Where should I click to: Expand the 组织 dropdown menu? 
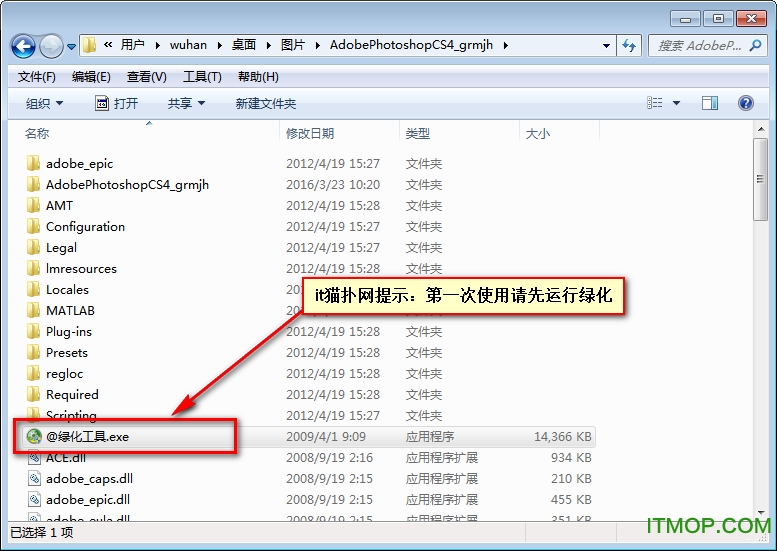(x=44, y=103)
